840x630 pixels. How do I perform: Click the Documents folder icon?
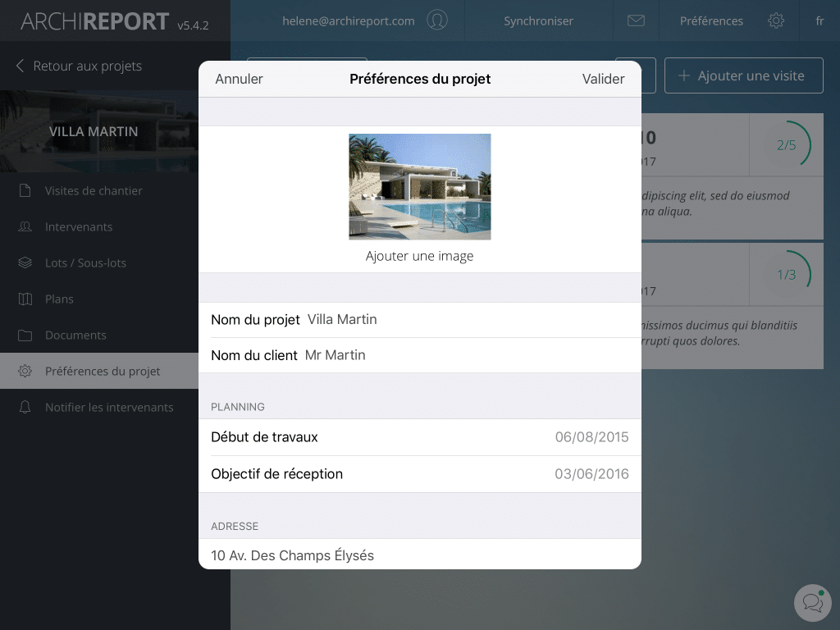coord(25,336)
